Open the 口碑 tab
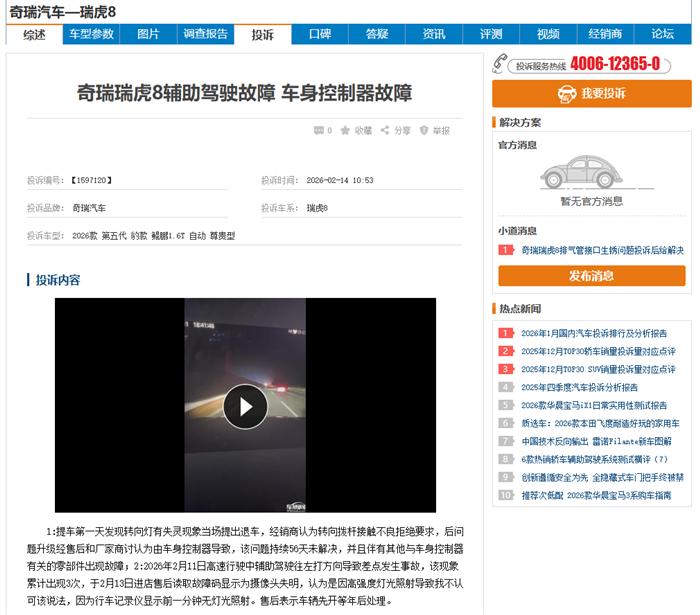The image size is (700, 615). [319, 34]
